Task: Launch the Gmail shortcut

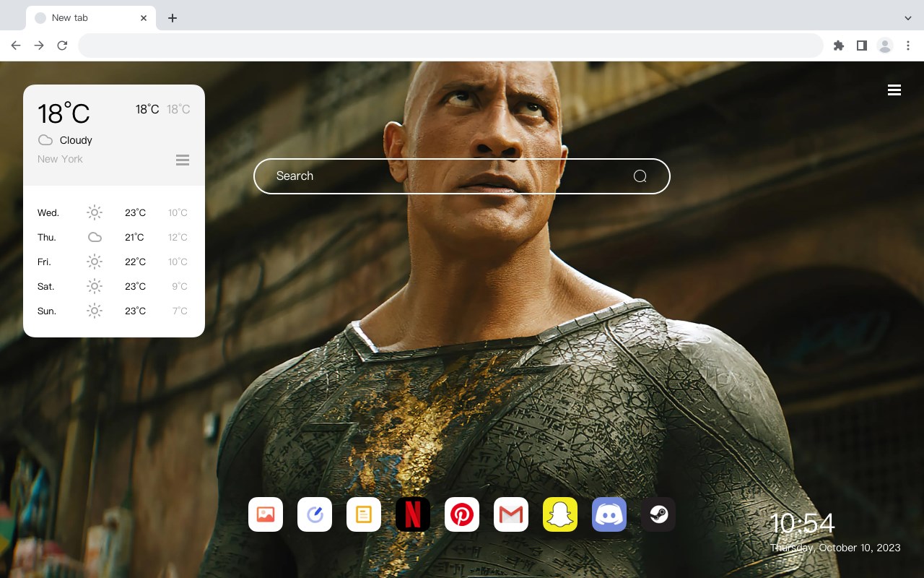Action: (511, 514)
